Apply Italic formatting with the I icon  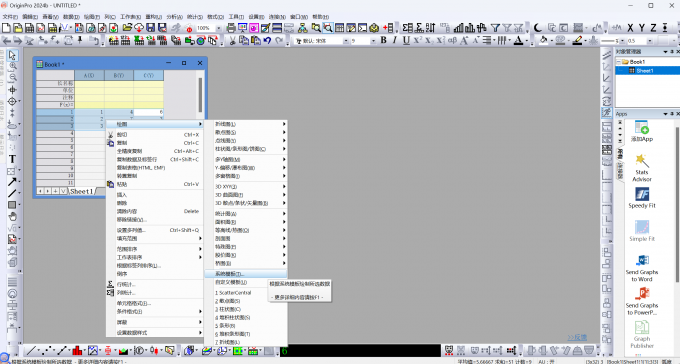point(395,40)
